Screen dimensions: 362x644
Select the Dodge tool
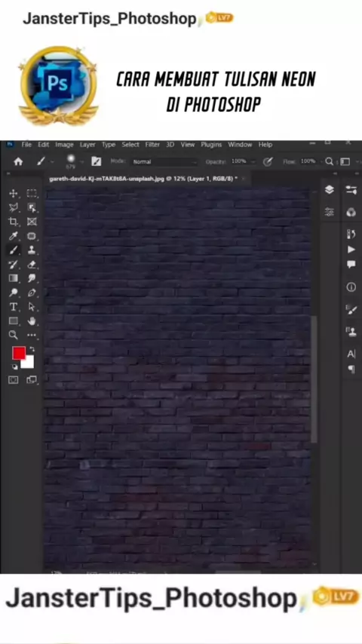click(13, 293)
